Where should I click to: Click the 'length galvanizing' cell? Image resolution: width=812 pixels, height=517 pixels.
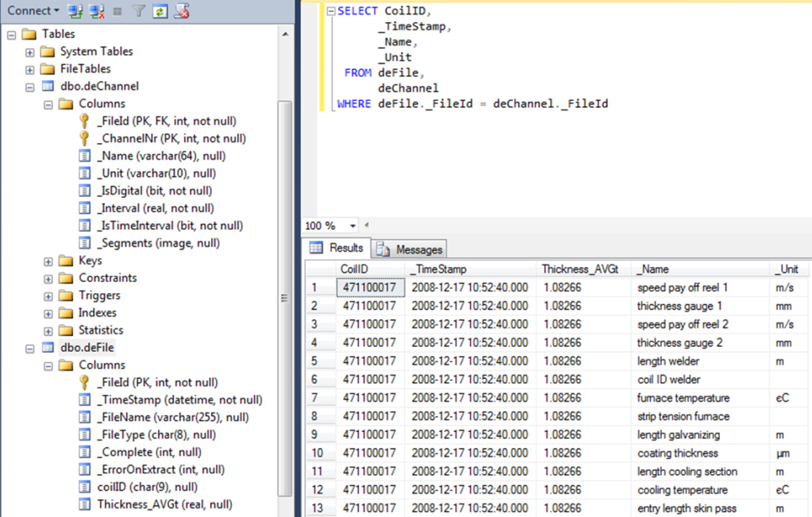click(700, 434)
